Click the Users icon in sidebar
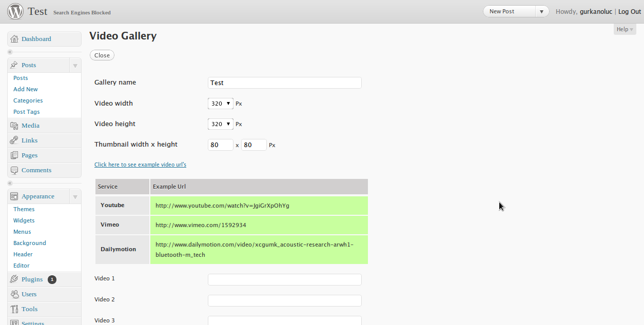 (x=14, y=294)
